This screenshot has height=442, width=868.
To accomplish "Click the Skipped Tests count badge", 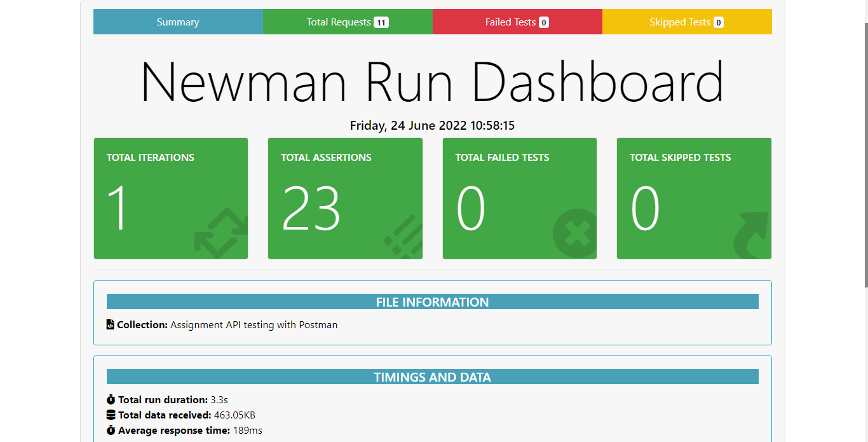I will (719, 22).
